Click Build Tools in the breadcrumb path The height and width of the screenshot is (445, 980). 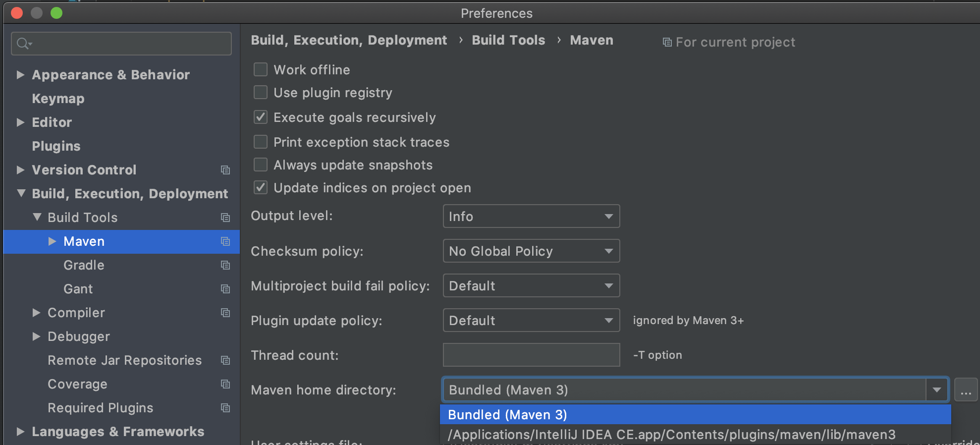point(508,40)
